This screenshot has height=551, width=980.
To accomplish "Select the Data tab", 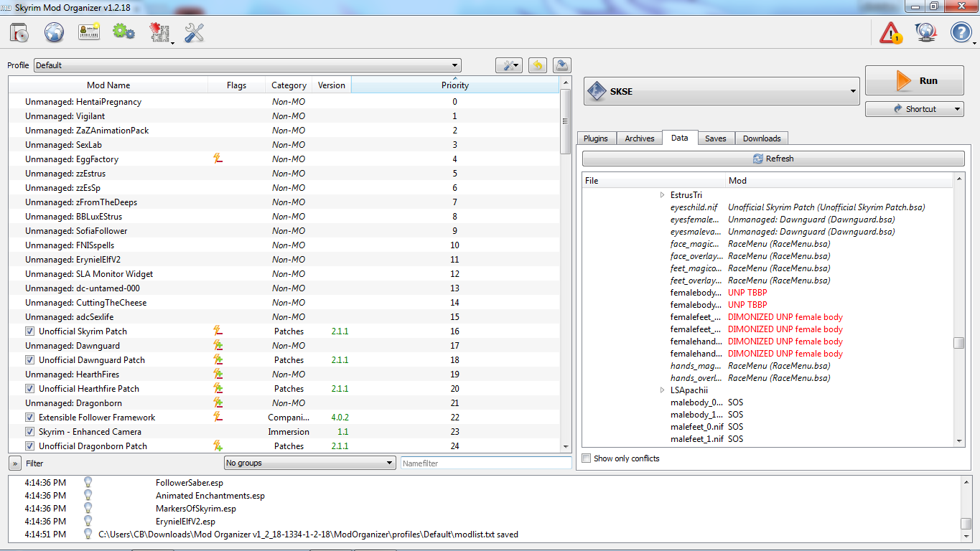I will 680,138.
